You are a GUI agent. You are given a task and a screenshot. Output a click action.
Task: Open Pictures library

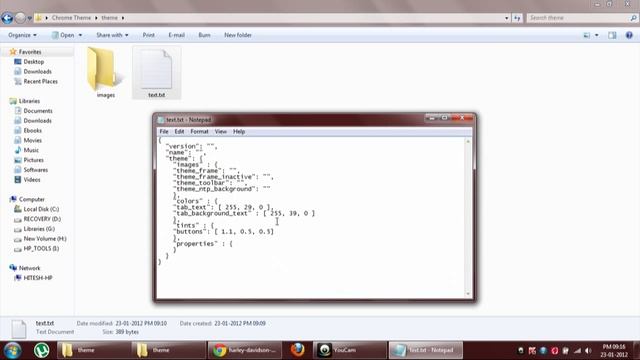pos(33,160)
